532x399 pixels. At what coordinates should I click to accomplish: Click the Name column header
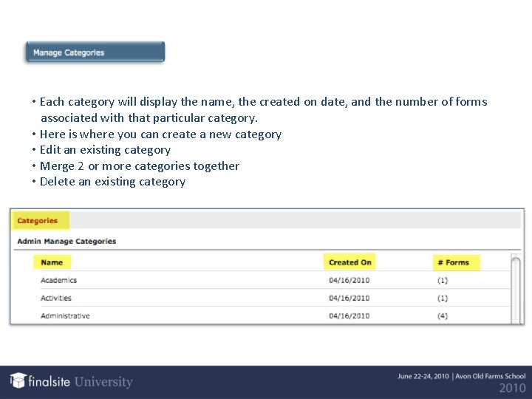[52, 262]
